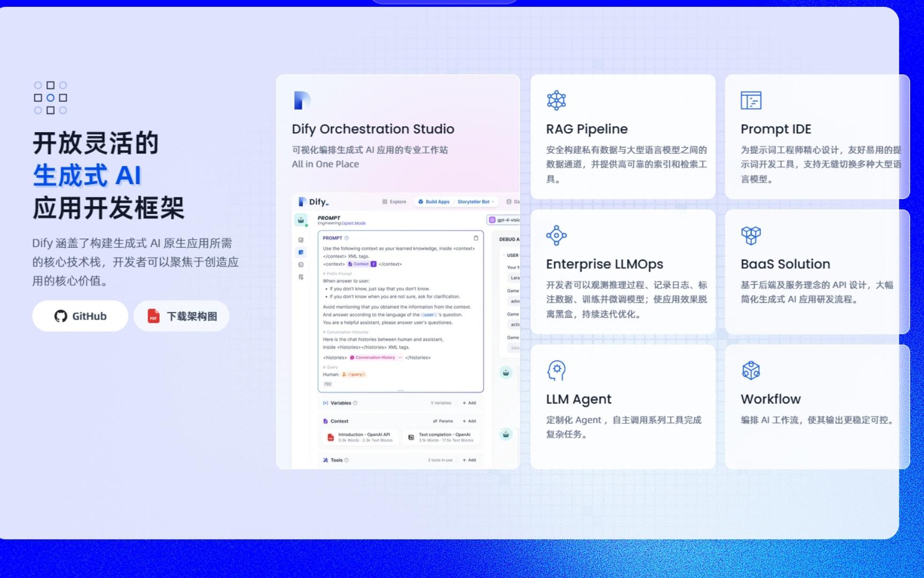
Task: Click Add in the Tools row
Action: (x=469, y=460)
